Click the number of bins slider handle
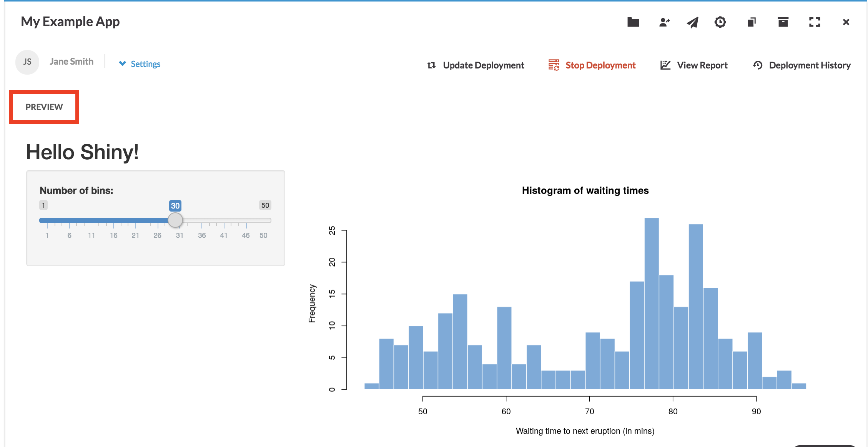Screen dimensions: 868x447 pos(175,220)
